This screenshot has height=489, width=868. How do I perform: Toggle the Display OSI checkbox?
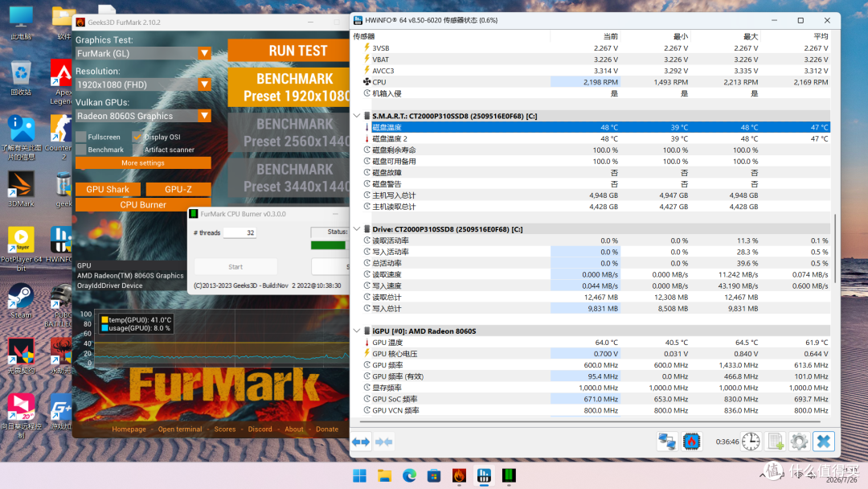click(x=137, y=137)
